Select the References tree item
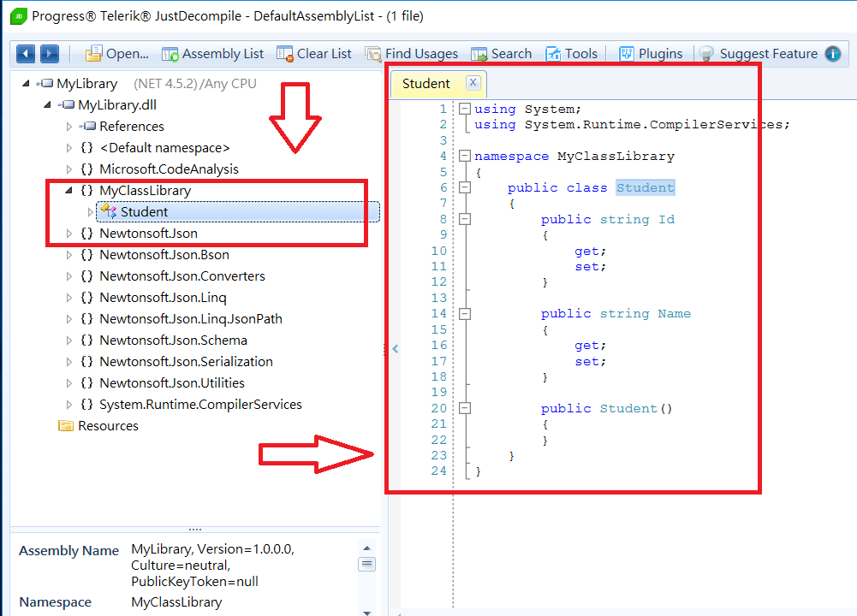Image resolution: width=857 pixels, height=616 pixels. click(132, 126)
